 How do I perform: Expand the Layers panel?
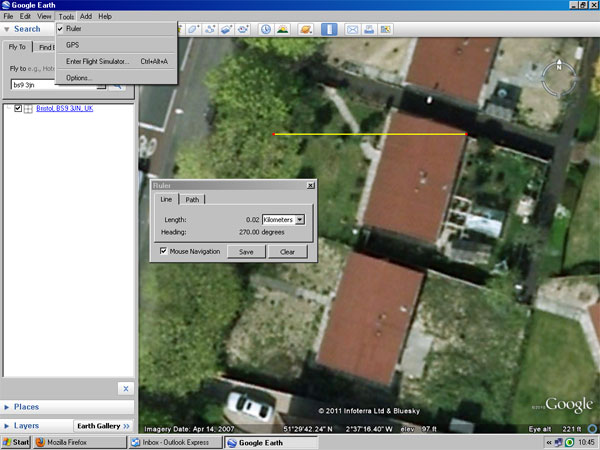pyautogui.click(x=27, y=426)
